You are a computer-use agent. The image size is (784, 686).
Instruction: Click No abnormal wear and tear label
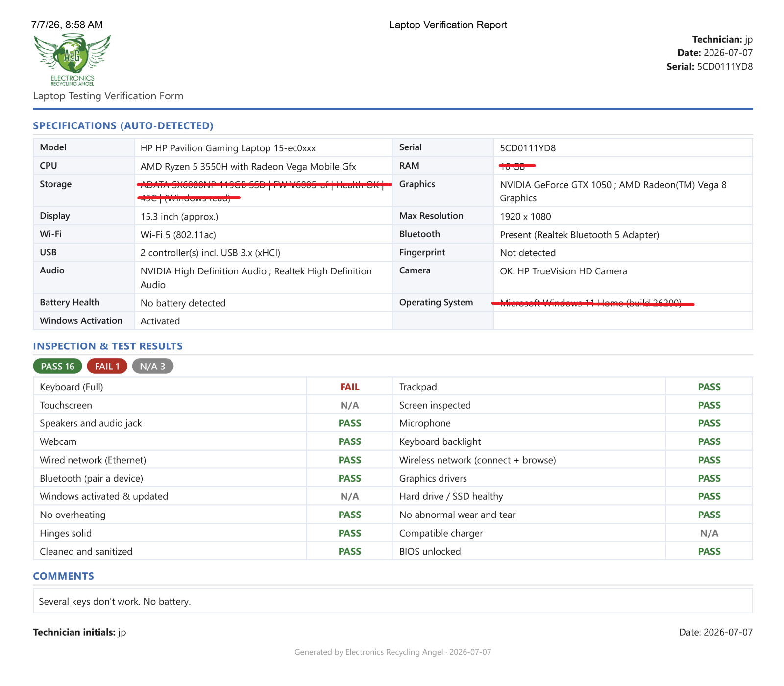(x=458, y=514)
